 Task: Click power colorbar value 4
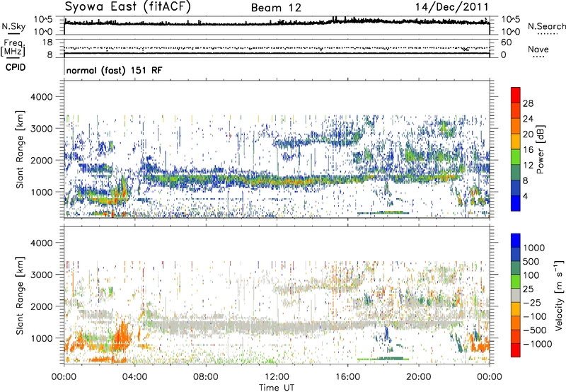[526, 197]
